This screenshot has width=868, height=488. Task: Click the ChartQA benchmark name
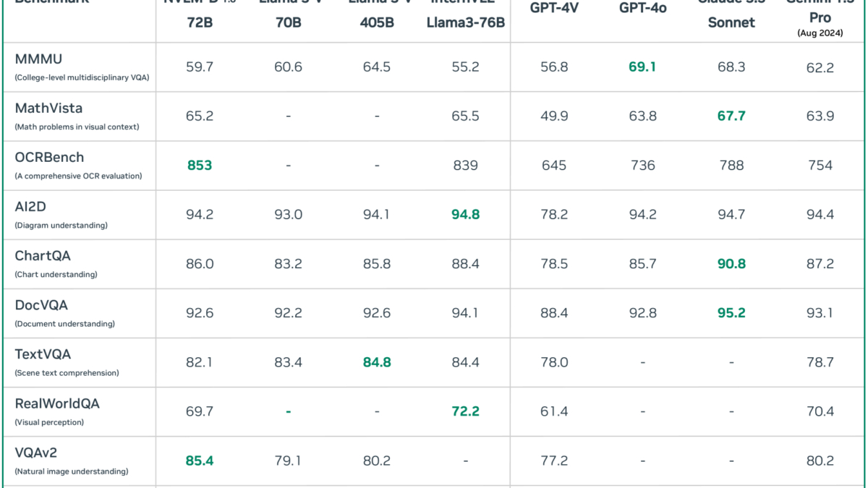43,256
